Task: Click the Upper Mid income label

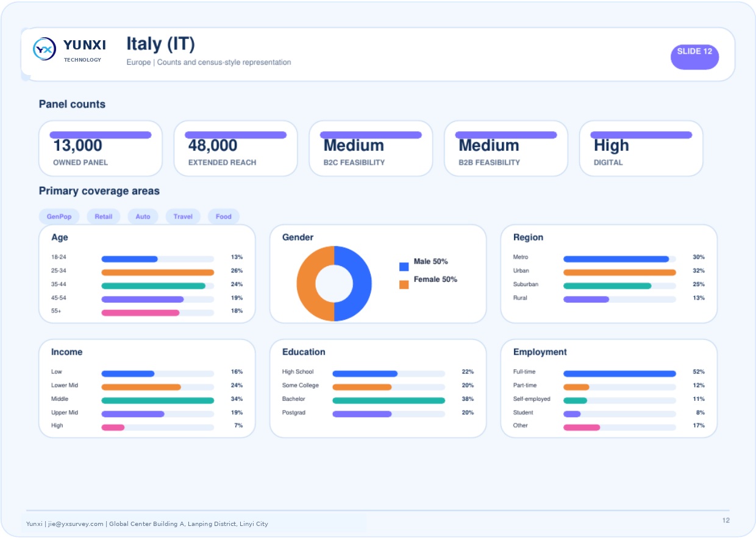Action: (x=65, y=412)
